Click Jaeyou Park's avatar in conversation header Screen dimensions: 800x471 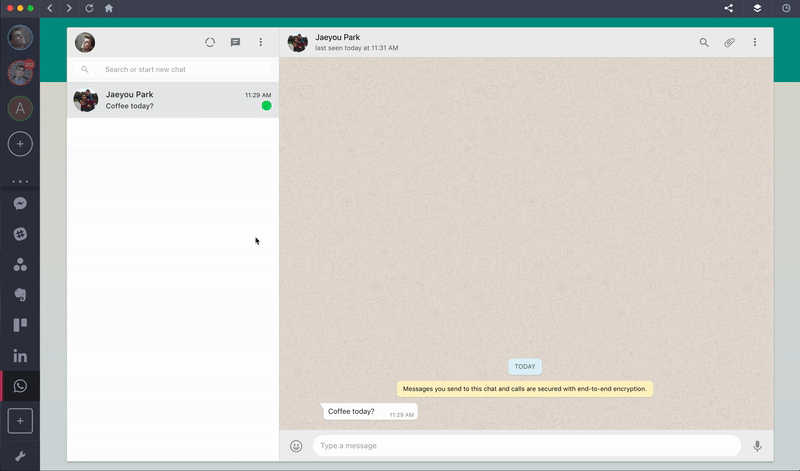(297, 42)
